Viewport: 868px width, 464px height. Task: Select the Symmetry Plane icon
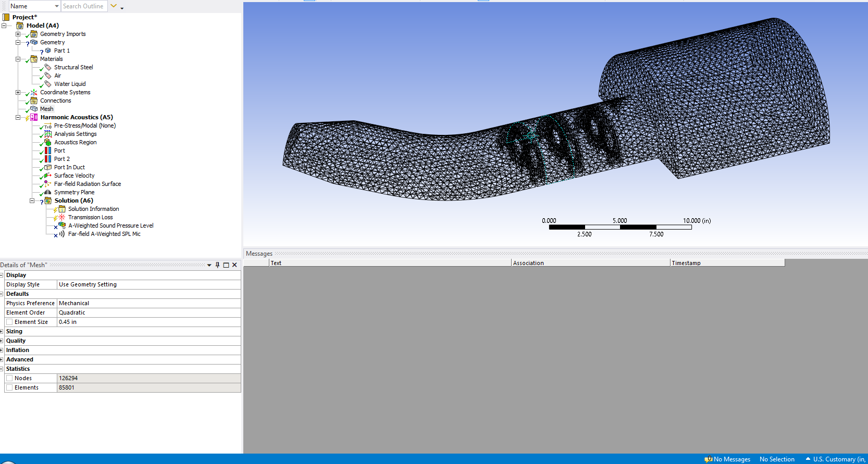click(48, 192)
